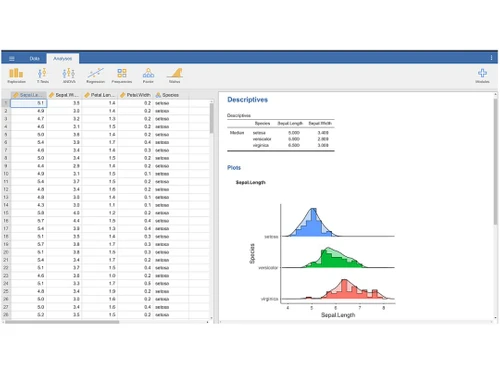Open the hamburger main menu
This screenshot has height=375, width=500.
pyautogui.click(x=12, y=59)
